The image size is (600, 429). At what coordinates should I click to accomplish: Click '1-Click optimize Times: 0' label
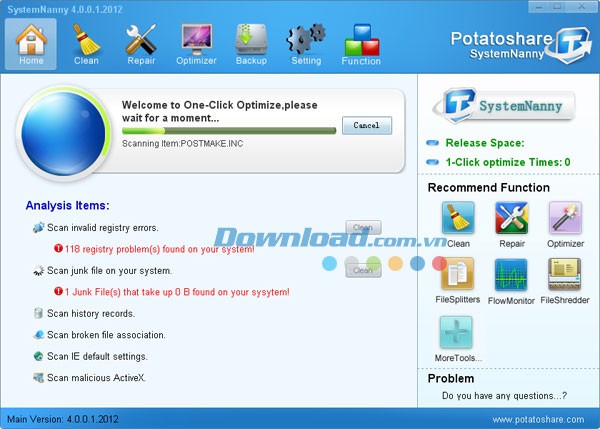508,162
